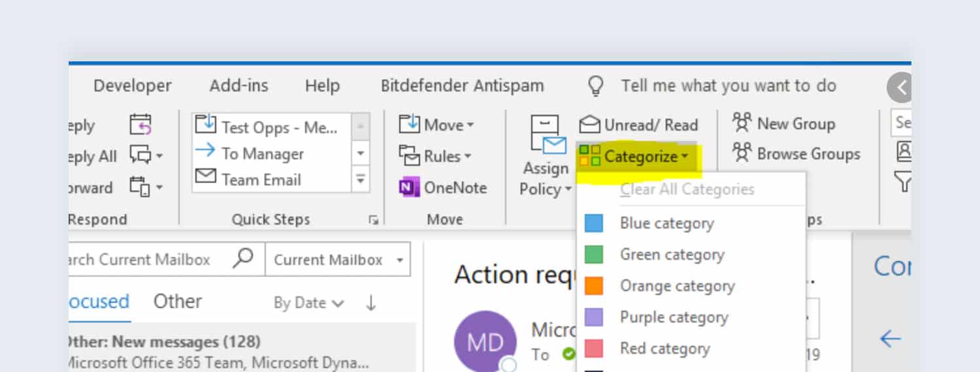Select the To Manager quick step
This screenshot has width=980, height=372.
[x=272, y=153]
